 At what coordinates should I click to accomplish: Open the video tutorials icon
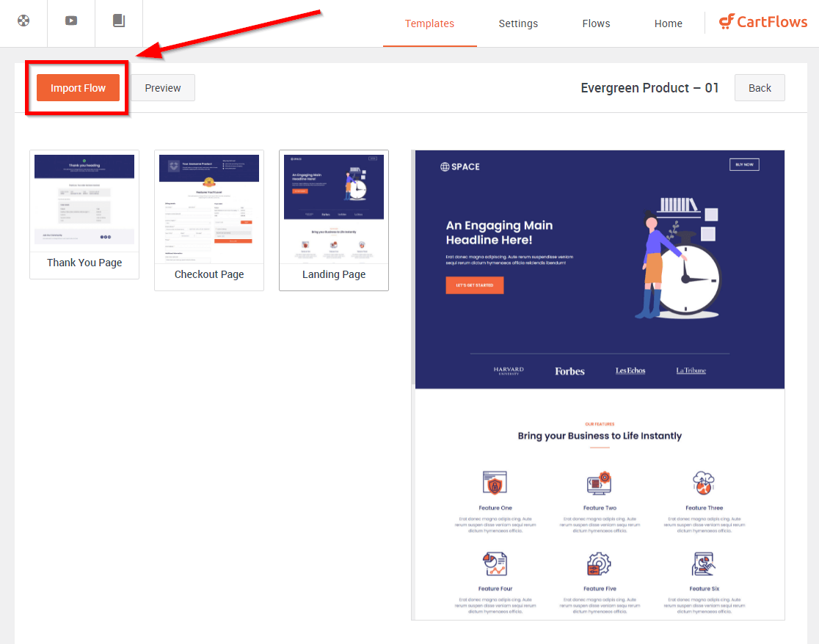tap(71, 21)
